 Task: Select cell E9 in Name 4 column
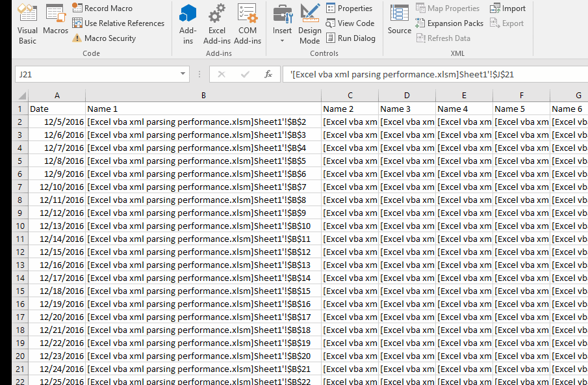(465, 213)
